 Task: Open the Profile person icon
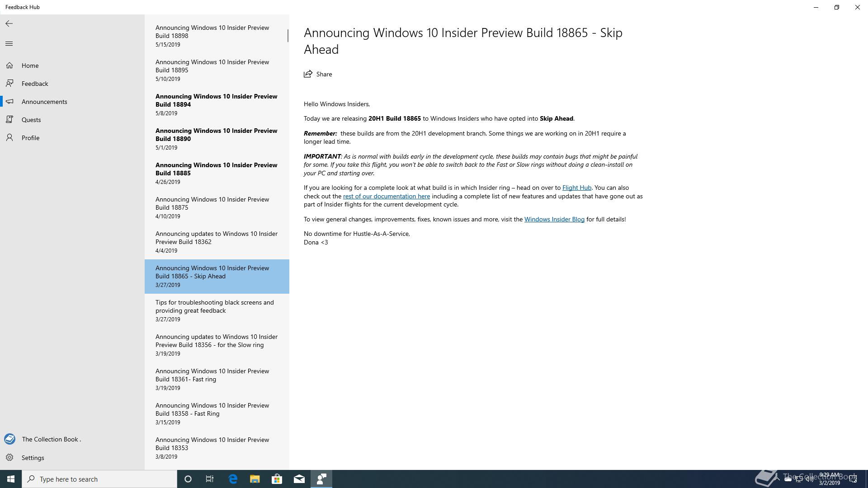click(9, 138)
